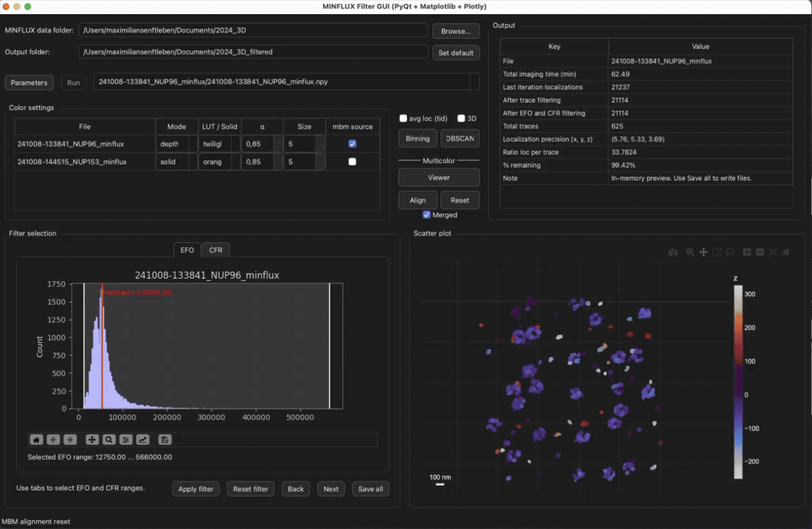Zoom out on the scatter plot
Viewport: 812px width, 529px height.
(x=759, y=252)
